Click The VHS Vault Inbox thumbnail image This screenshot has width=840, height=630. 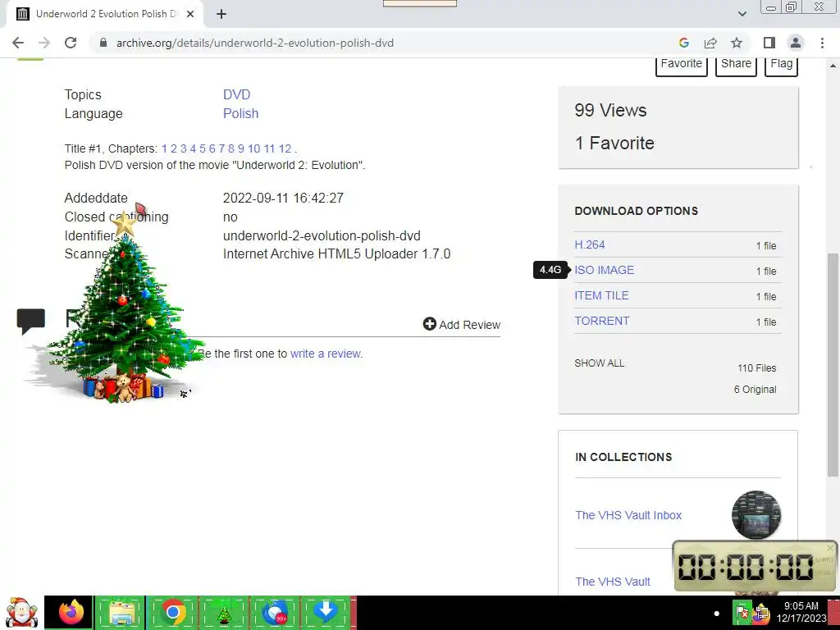coord(756,515)
